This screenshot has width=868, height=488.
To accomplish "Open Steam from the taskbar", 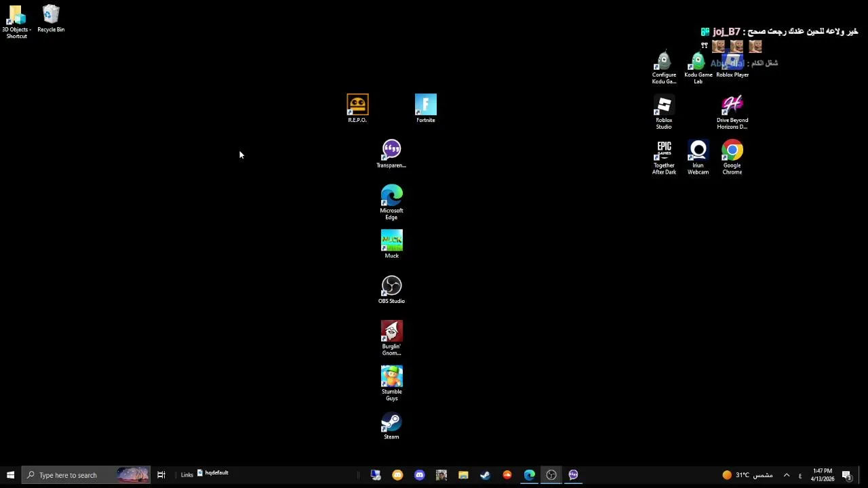I will [x=485, y=475].
